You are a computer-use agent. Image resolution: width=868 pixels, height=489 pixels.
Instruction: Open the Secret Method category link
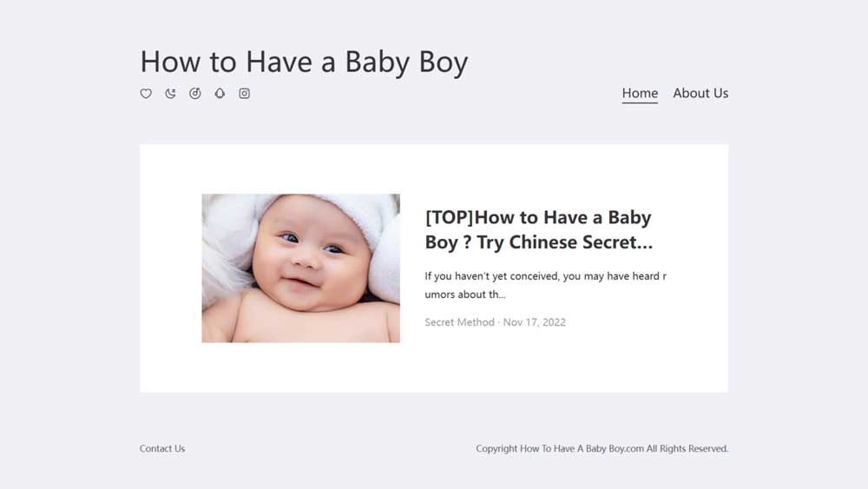[459, 322]
